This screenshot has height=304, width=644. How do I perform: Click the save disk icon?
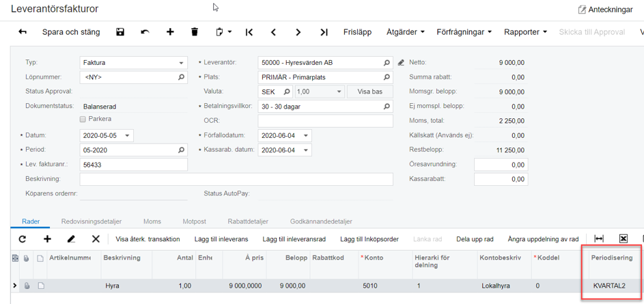pyautogui.click(x=120, y=32)
